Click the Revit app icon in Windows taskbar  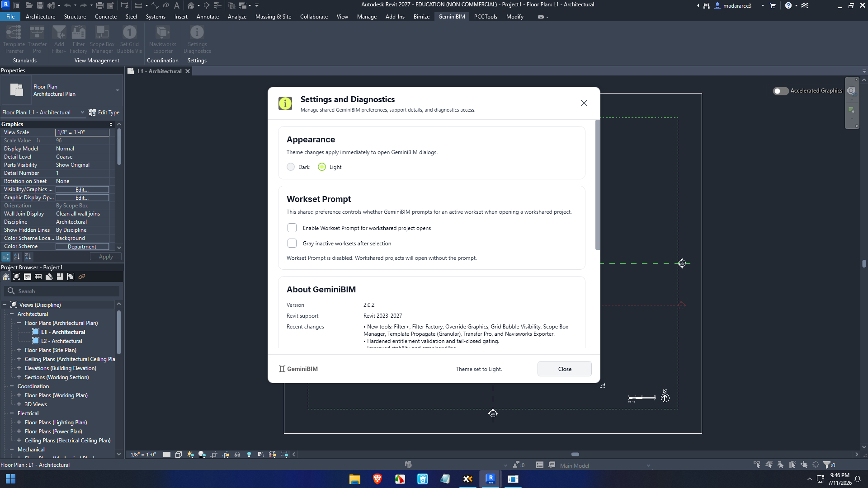tap(491, 479)
